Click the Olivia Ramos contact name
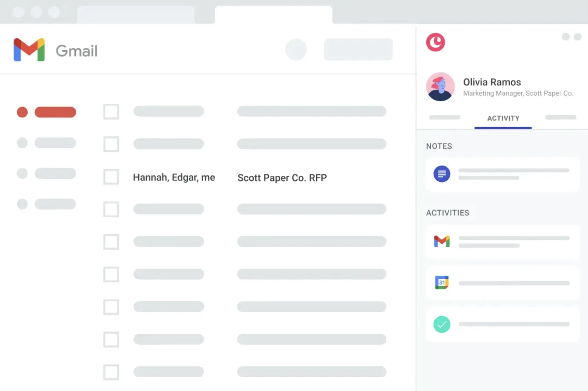This screenshot has width=588, height=391. 492,82
